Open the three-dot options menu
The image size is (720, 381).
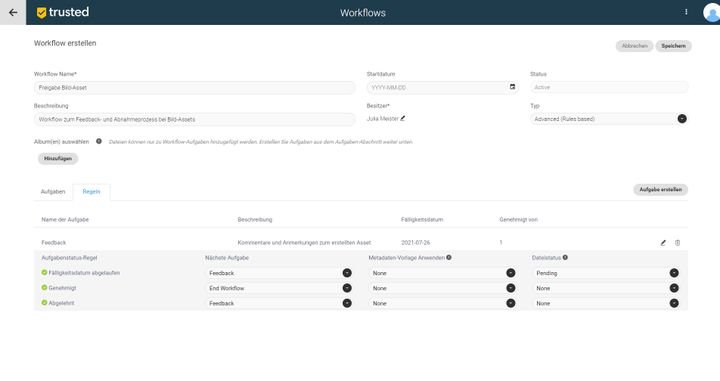(x=686, y=12)
